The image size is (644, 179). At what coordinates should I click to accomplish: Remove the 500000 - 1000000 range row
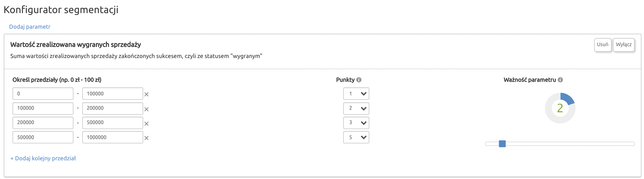coord(146,138)
